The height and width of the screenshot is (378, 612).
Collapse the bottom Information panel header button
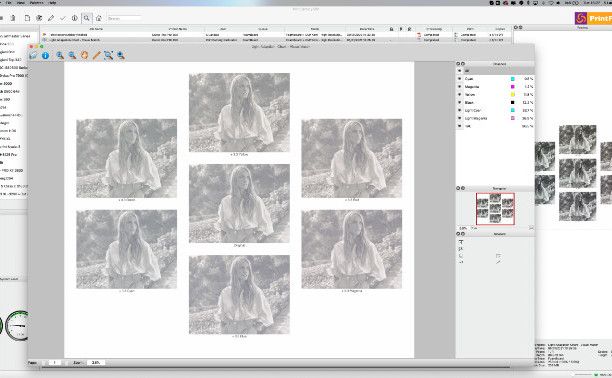458,234
